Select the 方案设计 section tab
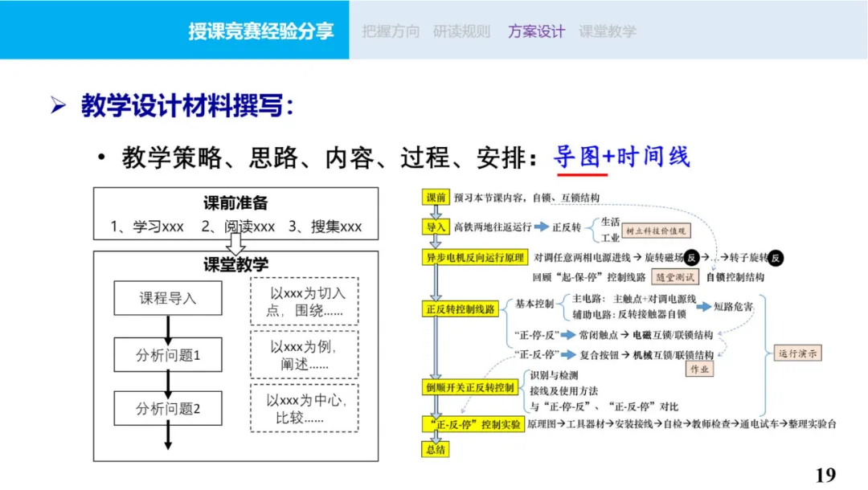 [536, 31]
